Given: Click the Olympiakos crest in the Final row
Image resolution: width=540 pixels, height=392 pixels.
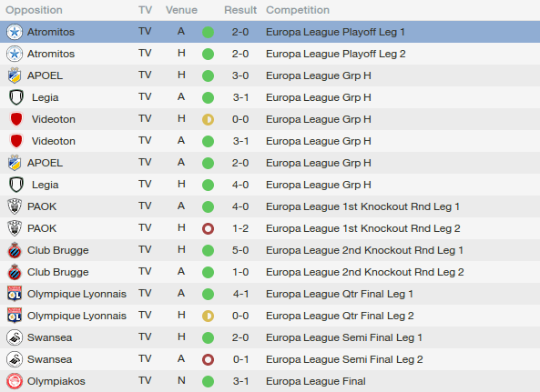Looking at the screenshot, I should pyautogui.click(x=15, y=381).
